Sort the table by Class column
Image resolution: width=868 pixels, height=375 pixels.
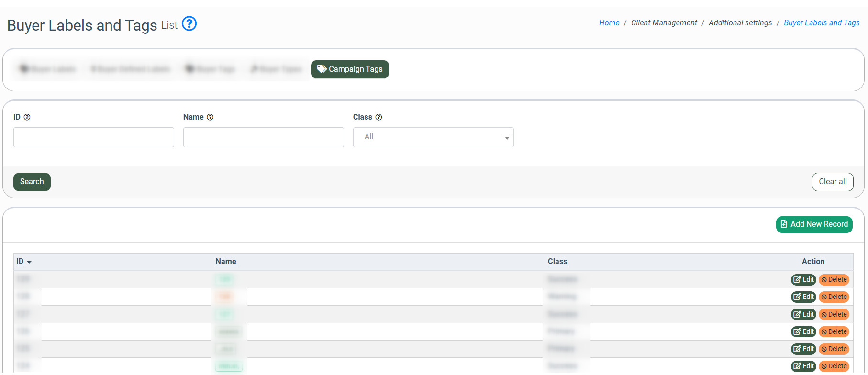pos(557,262)
